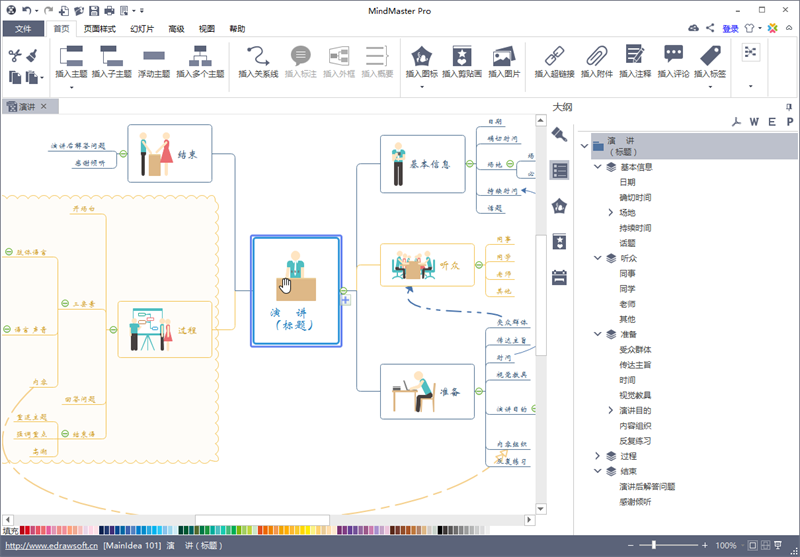Open the 帮助 help tab
800x557 pixels.
pyautogui.click(x=237, y=29)
